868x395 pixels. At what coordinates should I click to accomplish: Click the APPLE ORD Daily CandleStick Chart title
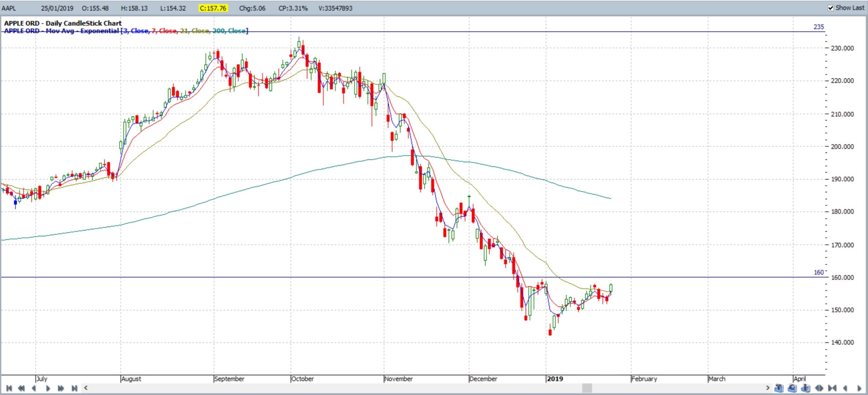tap(63, 23)
